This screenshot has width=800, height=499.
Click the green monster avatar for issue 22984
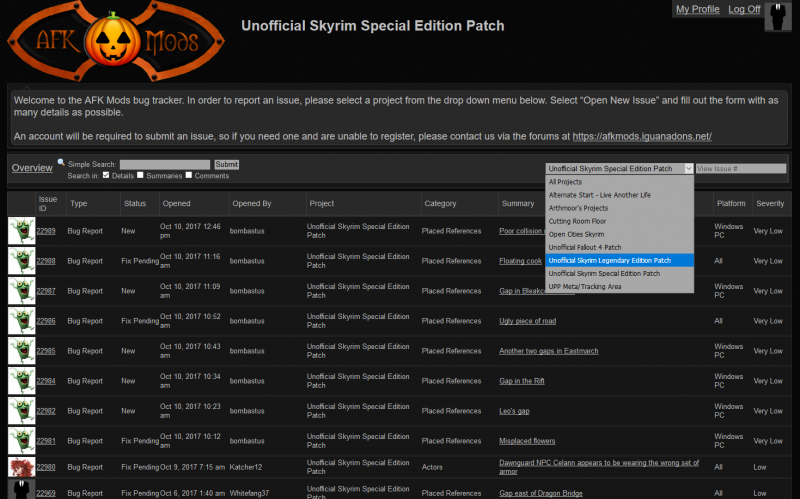point(21,381)
